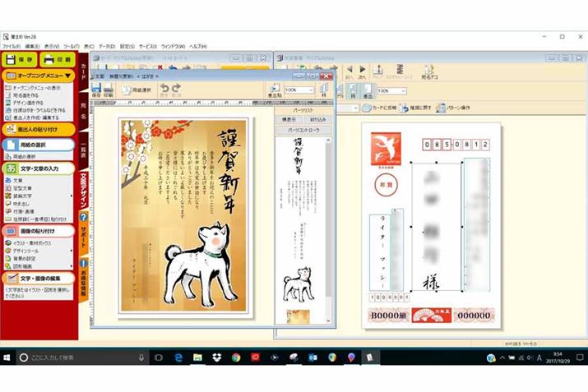The height and width of the screenshot is (392, 588).
Task: Switch to the 文面デザイン vertical tab
Action: tap(83, 191)
